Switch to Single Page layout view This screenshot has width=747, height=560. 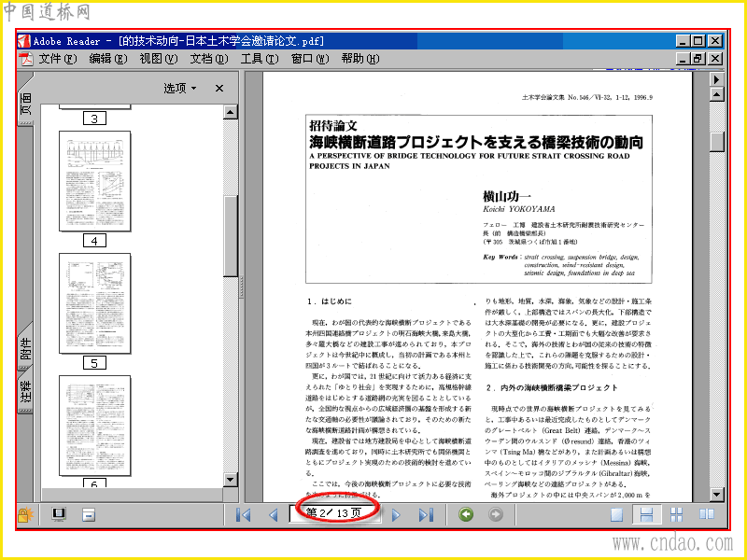coord(617,515)
